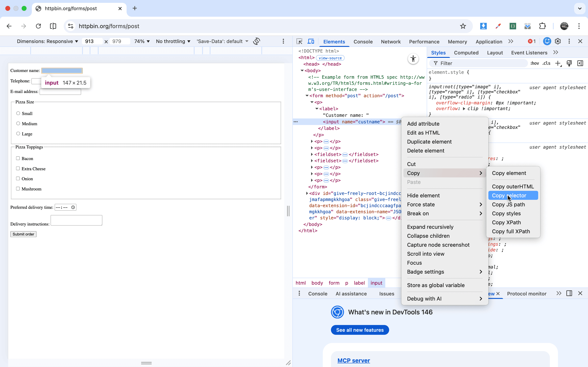The width and height of the screenshot is (588, 367).
Task: Check the Mushroom topping checkbox
Action: coord(18,188)
